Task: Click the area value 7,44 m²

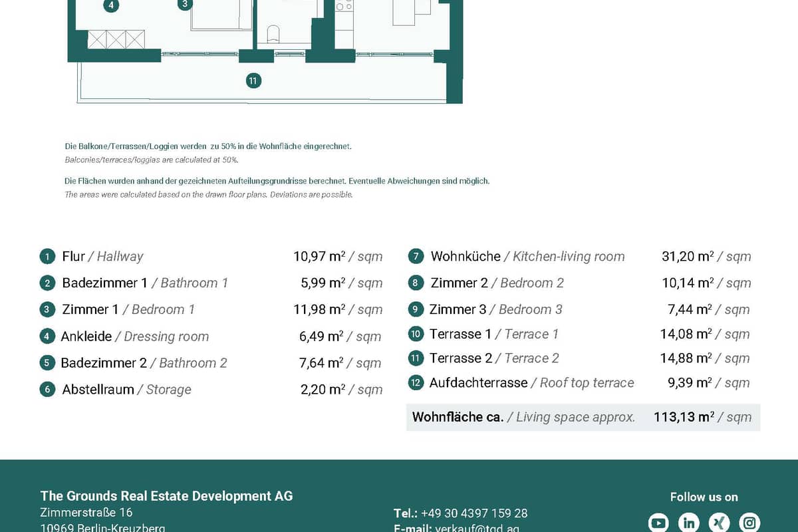Action: pos(690,310)
